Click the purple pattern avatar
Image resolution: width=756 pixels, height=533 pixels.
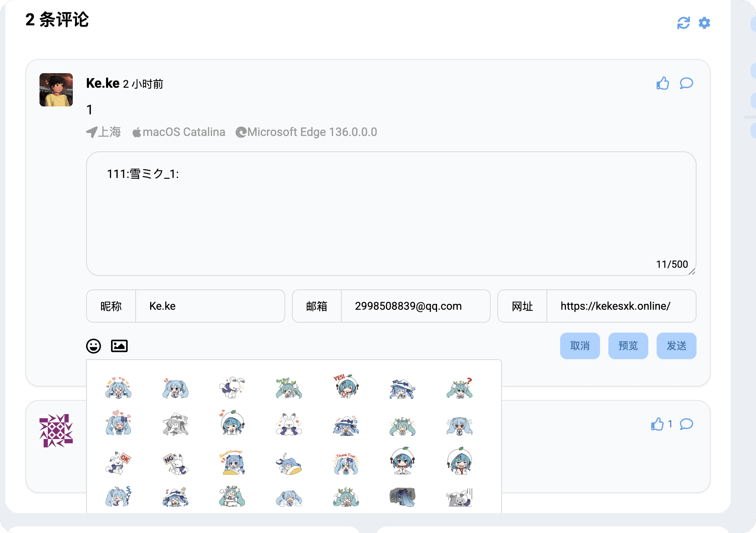(x=56, y=431)
